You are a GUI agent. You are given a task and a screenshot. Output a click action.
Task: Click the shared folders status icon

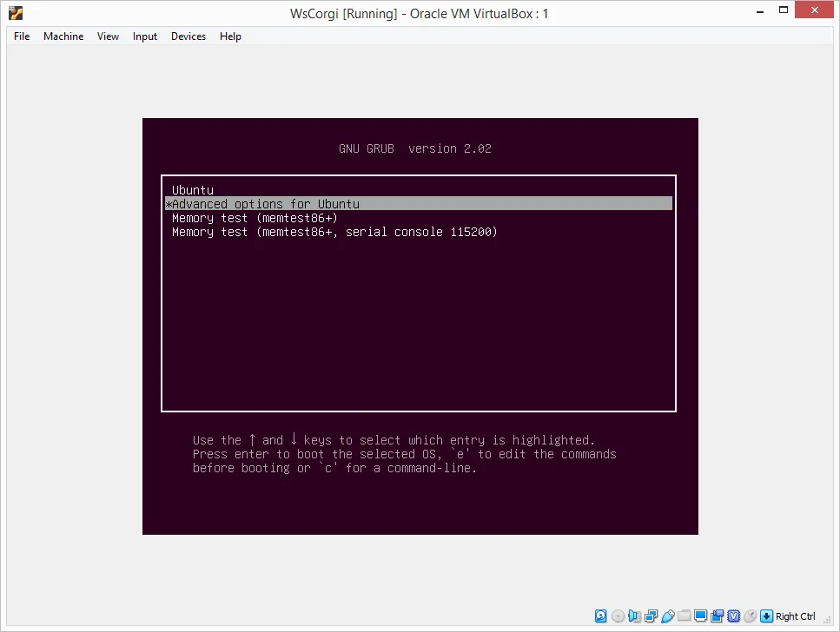point(685,616)
